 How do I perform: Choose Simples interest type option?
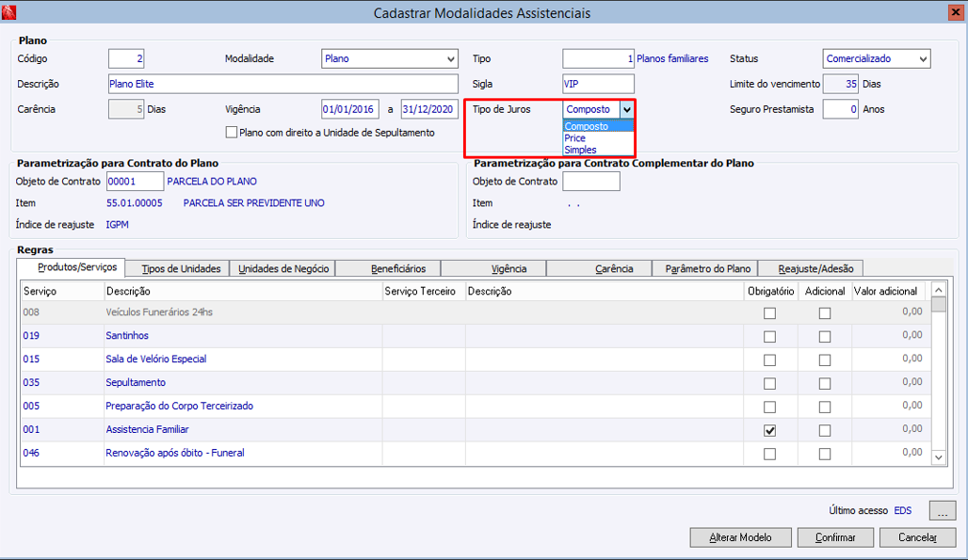click(x=580, y=150)
